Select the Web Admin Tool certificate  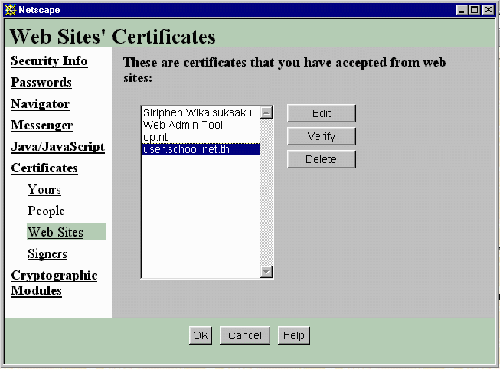[x=201, y=125]
